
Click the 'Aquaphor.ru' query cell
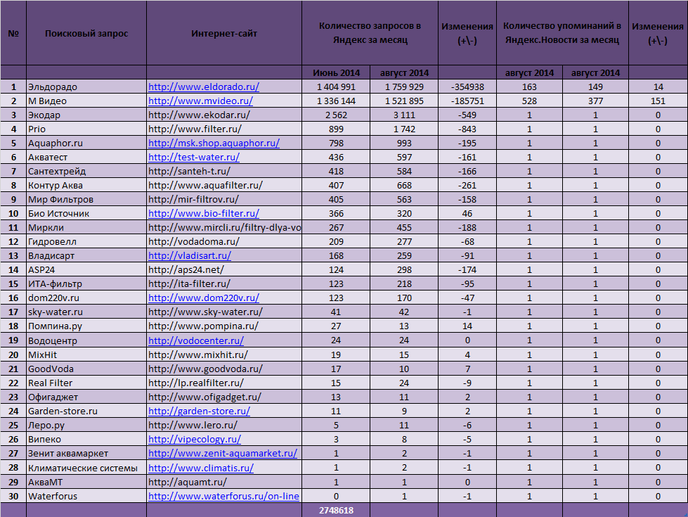coord(86,143)
